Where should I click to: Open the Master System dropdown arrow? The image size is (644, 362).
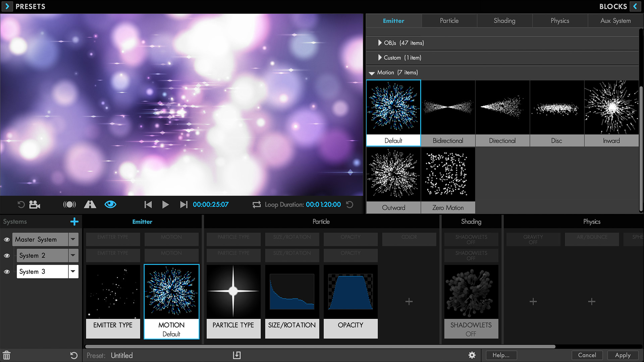[x=73, y=239]
